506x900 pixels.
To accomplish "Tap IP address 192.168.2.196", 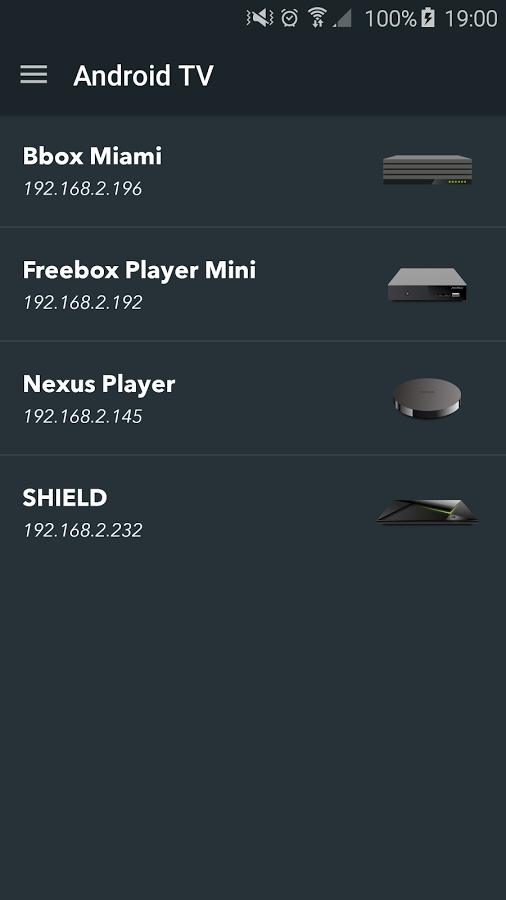I will click(83, 189).
